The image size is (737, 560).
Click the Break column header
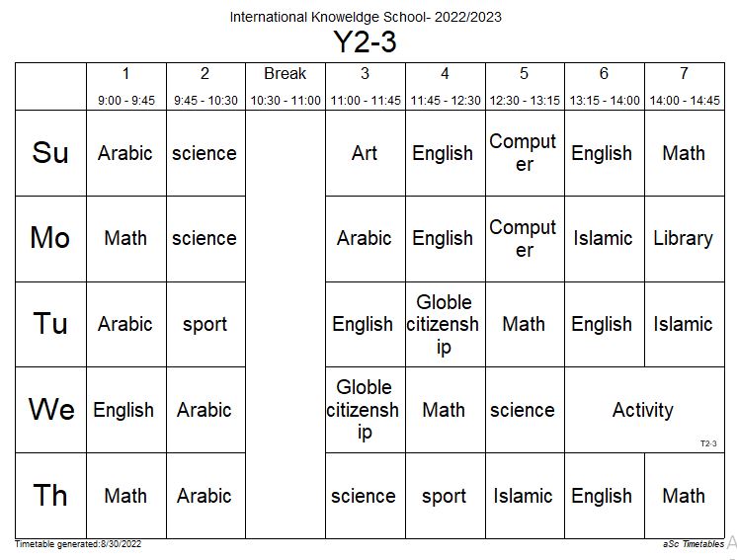click(286, 87)
